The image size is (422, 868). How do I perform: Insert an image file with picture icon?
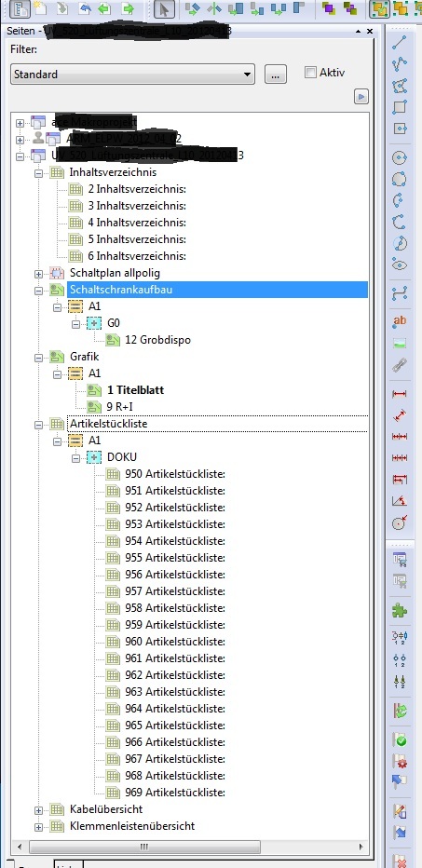click(400, 344)
